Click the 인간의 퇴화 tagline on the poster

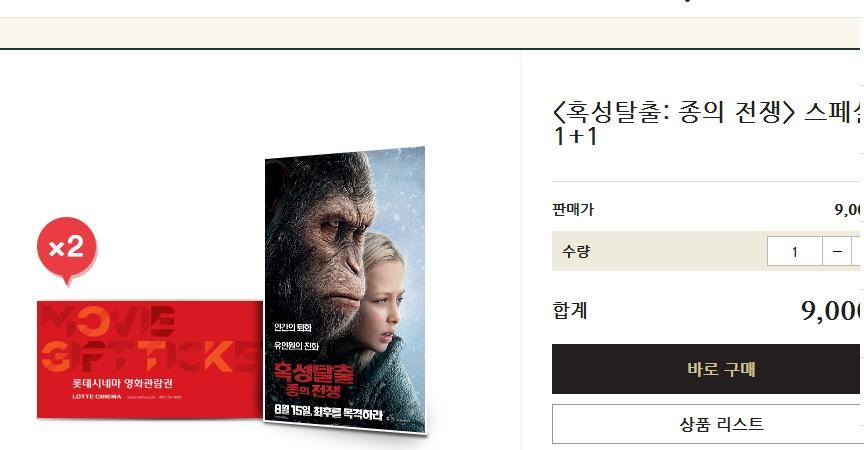(293, 327)
